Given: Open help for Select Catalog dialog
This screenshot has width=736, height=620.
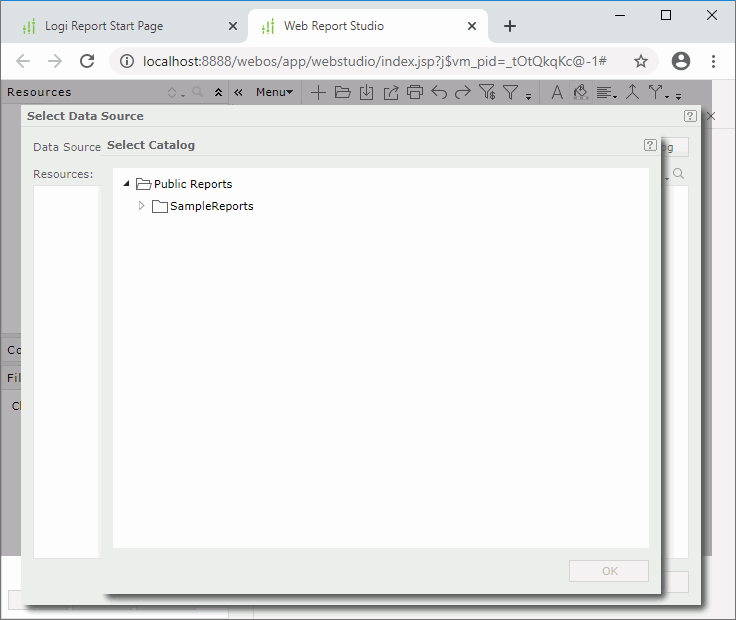Looking at the screenshot, I should coord(650,145).
